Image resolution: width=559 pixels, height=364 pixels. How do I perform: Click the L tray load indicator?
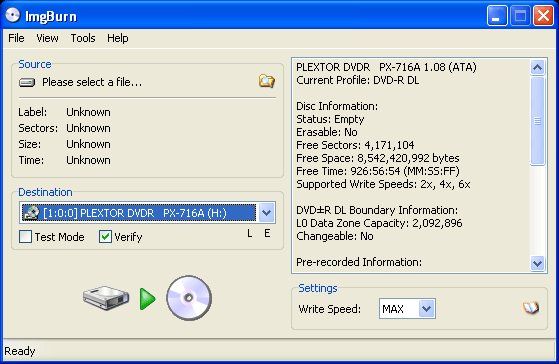[250, 234]
